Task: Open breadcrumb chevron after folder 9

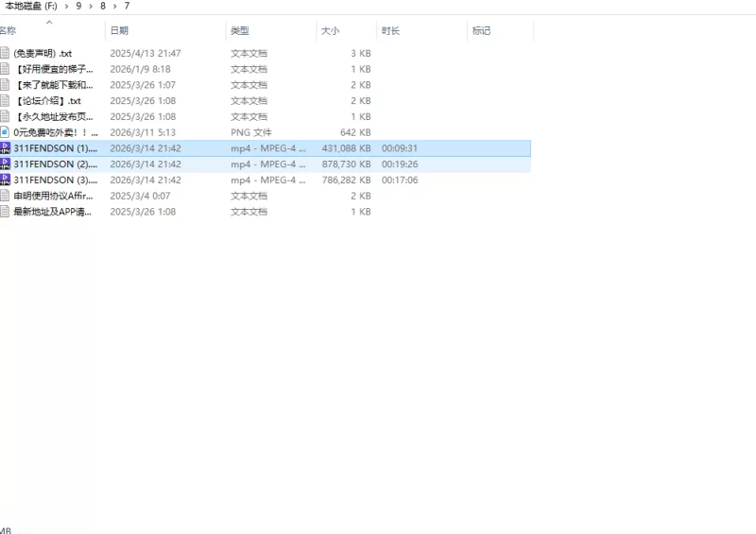Action: (x=91, y=7)
